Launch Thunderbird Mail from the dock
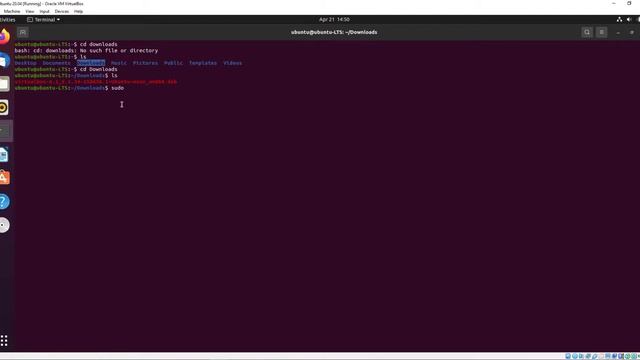 [4, 60]
